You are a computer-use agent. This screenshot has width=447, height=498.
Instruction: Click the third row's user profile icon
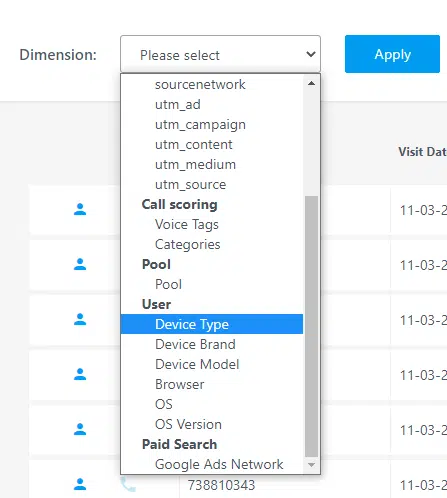(80, 319)
